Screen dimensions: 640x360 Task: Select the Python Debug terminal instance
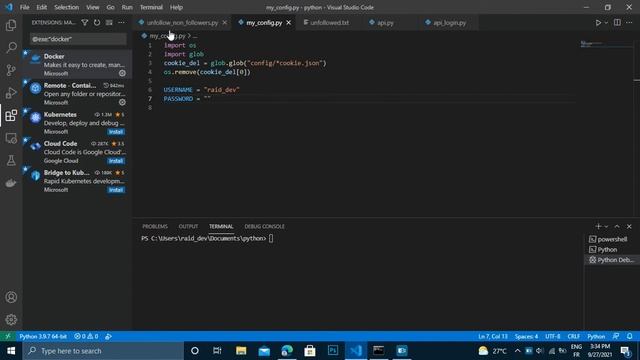pos(611,260)
